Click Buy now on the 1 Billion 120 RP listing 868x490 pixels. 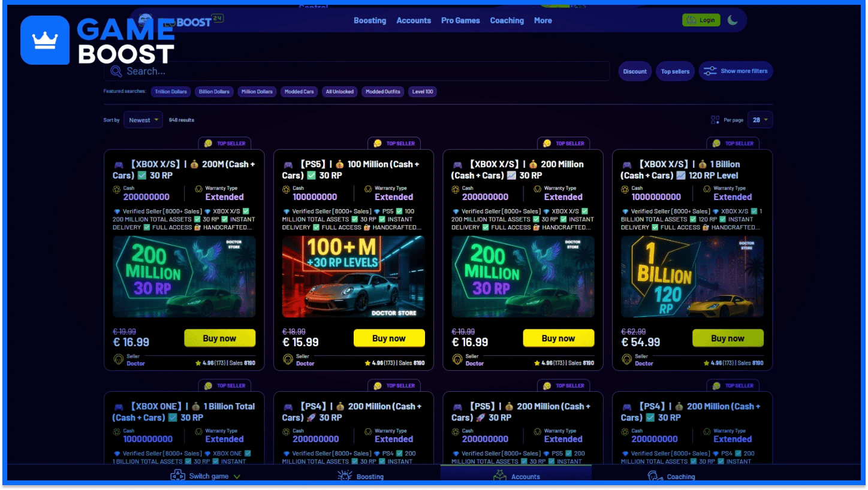[x=728, y=338]
